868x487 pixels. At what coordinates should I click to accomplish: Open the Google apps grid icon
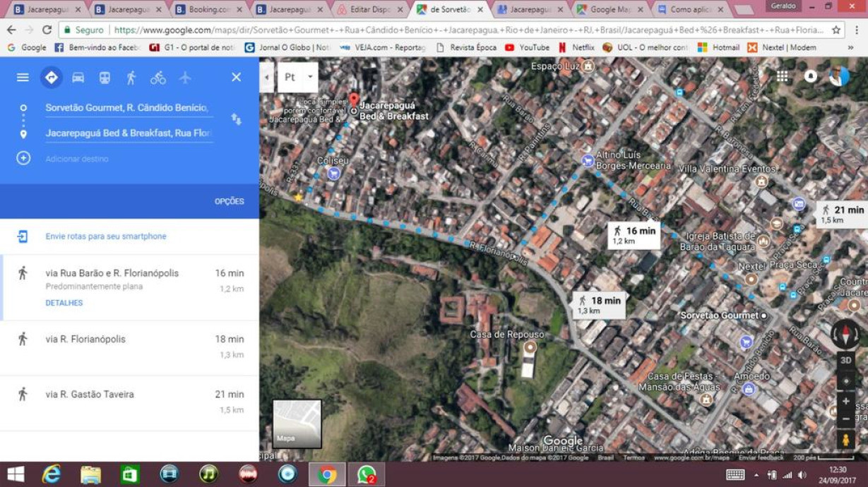click(x=782, y=76)
